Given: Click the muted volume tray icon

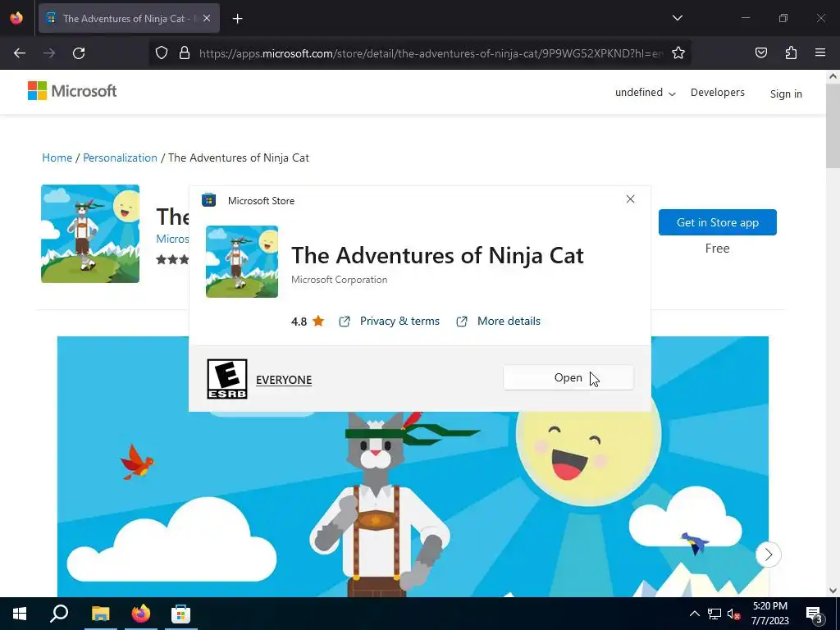Looking at the screenshot, I should tap(734, 614).
